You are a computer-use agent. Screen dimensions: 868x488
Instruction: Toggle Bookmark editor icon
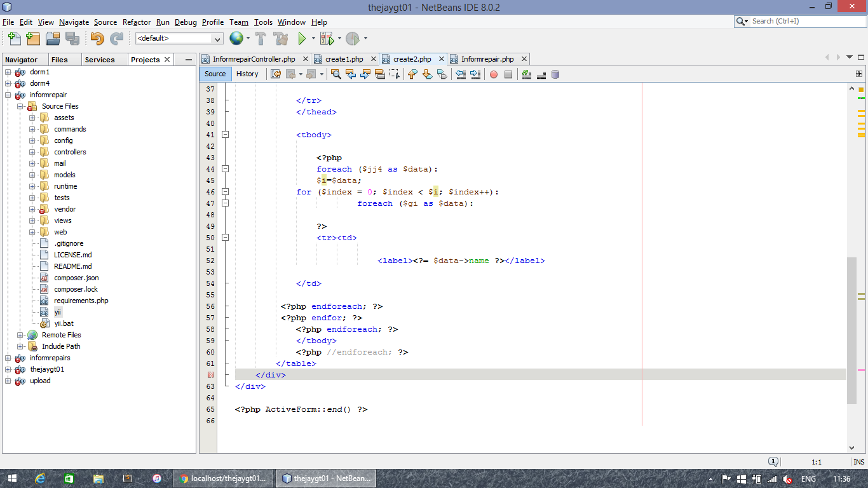pyautogui.click(x=442, y=74)
